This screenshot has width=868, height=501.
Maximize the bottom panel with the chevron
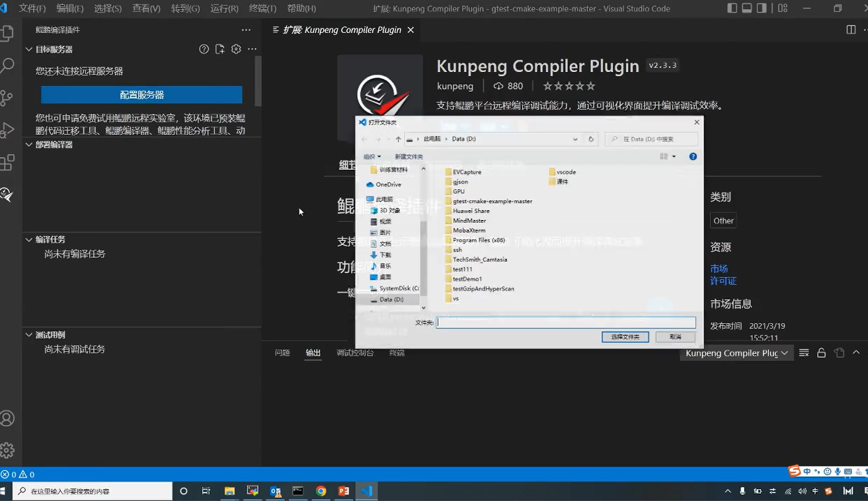(x=856, y=353)
